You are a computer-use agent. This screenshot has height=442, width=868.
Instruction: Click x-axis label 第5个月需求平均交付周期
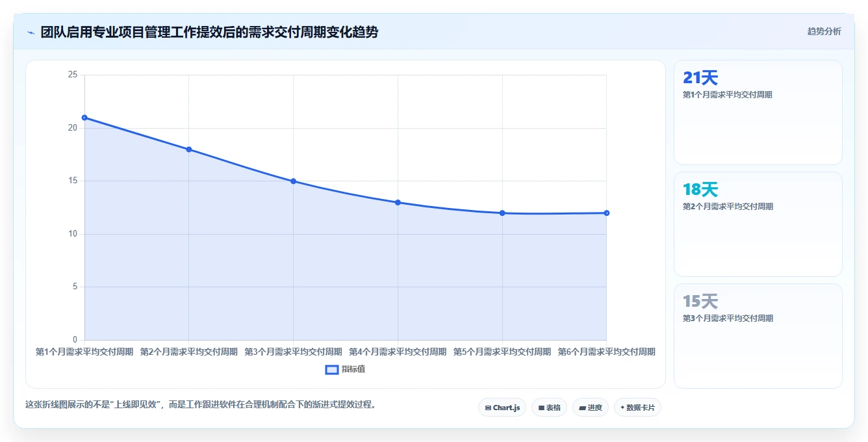502,352
